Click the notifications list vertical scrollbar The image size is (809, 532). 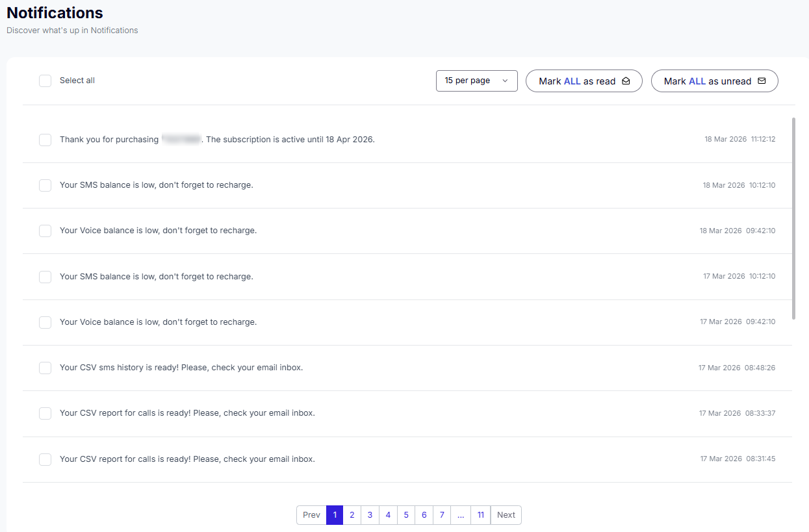pos(793,218)
